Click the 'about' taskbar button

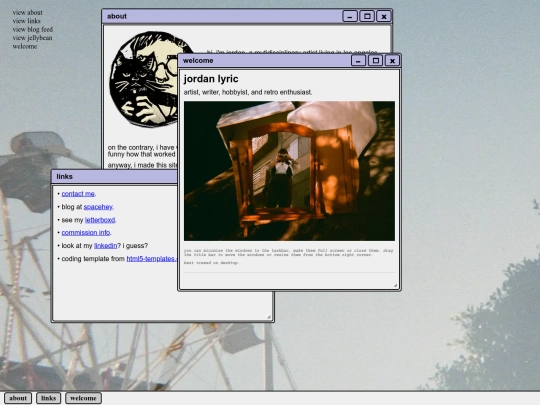18,398
